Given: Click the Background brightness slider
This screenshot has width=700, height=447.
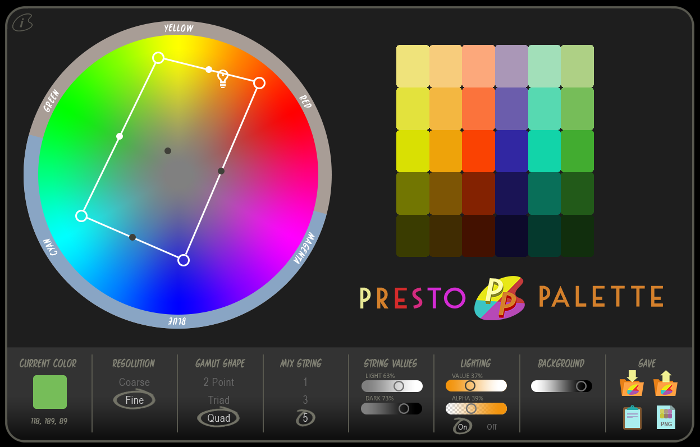Looking at the screenshot, I should coord(561,386).
